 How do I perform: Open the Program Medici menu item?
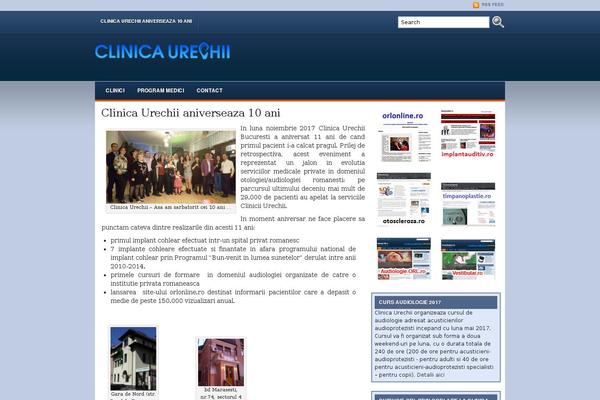161,90
